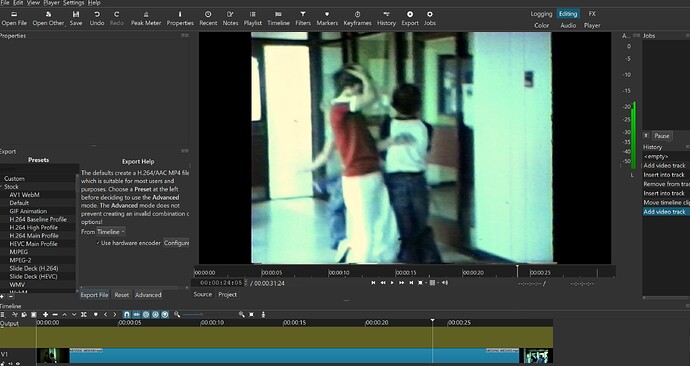This screenshot has width=690, height=366.
Task: Open Advanced export settings
Action: pyautogui.click(x=148, y=295)
